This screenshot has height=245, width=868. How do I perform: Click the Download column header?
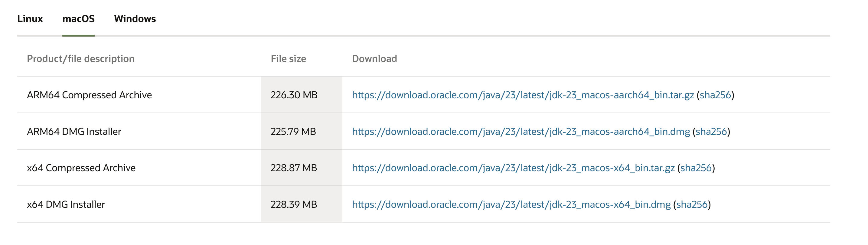[374, 59]
